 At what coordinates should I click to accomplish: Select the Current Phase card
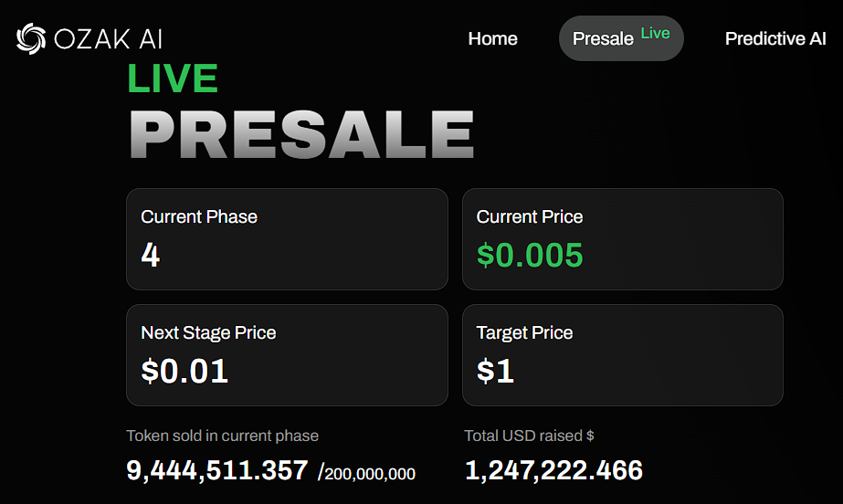click(x=287, y=239)
